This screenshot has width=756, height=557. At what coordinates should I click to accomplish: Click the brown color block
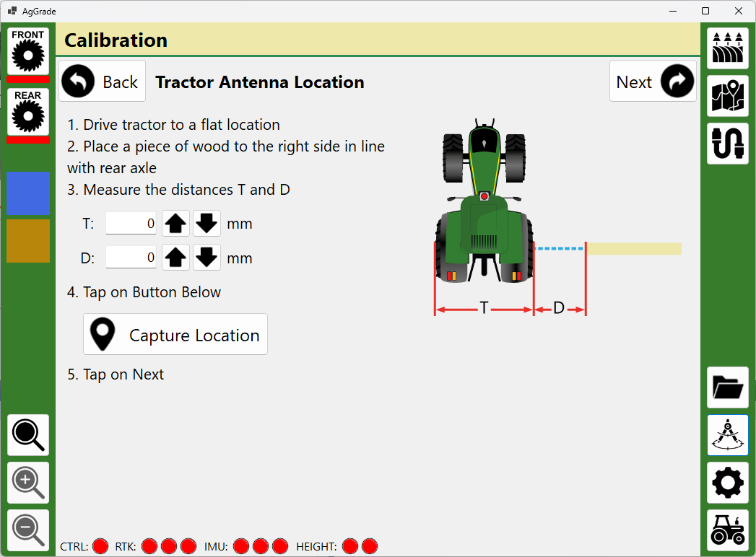pyautogui.click(x=28, y=240)
